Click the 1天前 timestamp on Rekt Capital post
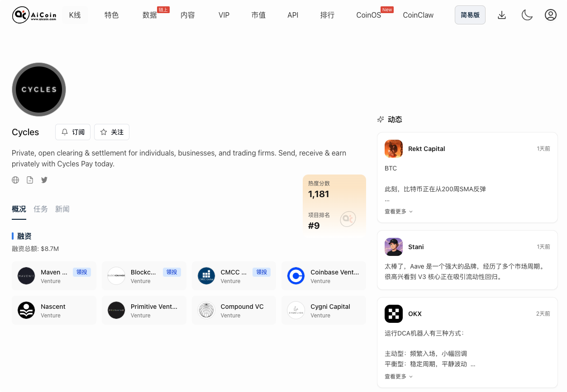This screenshot has width=567, height=392. coord(543,149)
